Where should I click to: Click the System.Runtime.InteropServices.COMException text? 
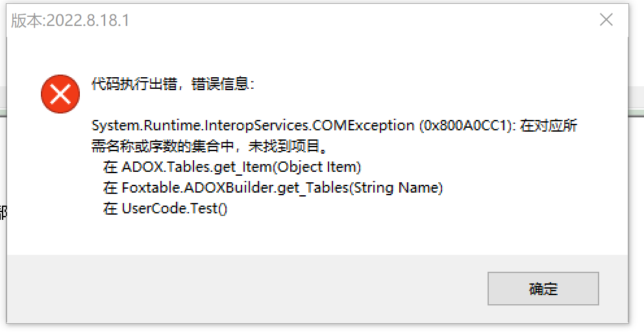[x=253, y=125]
